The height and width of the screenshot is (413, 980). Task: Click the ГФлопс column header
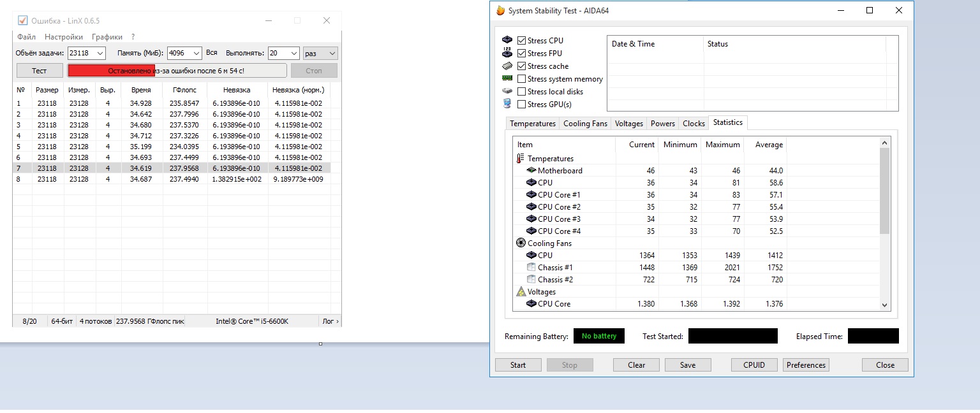185,90
